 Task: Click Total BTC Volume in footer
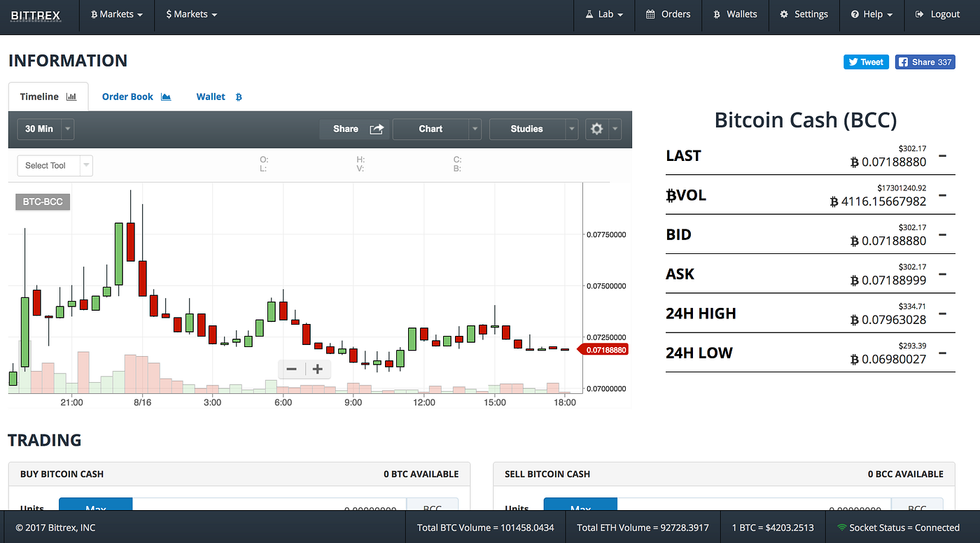486,528
